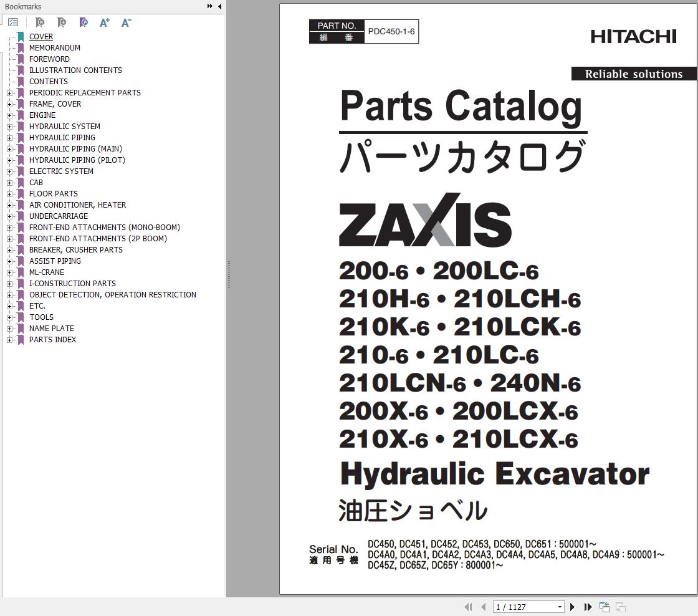Go to the previous page
698x616 pixels.
(484, 607)
